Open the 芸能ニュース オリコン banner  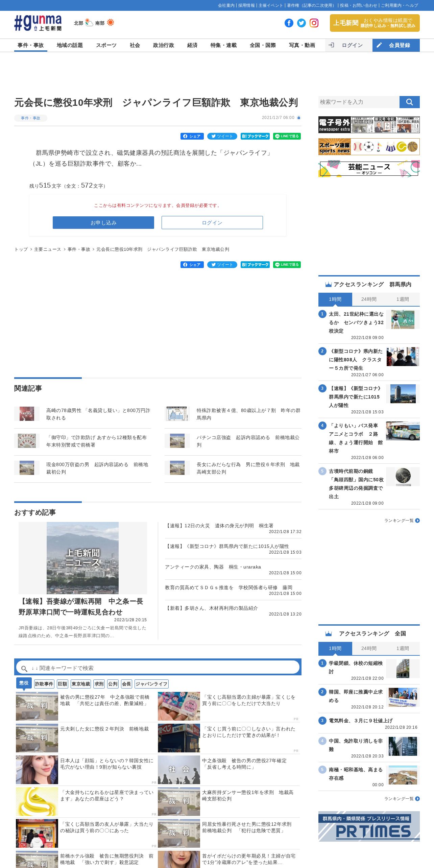click(369, 169)
